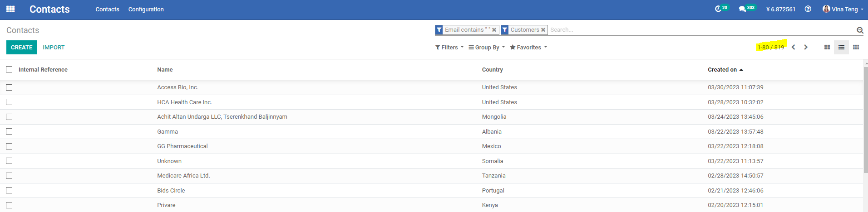Click the help question mark icon
The image size is (868, 212).
[808, 9]
